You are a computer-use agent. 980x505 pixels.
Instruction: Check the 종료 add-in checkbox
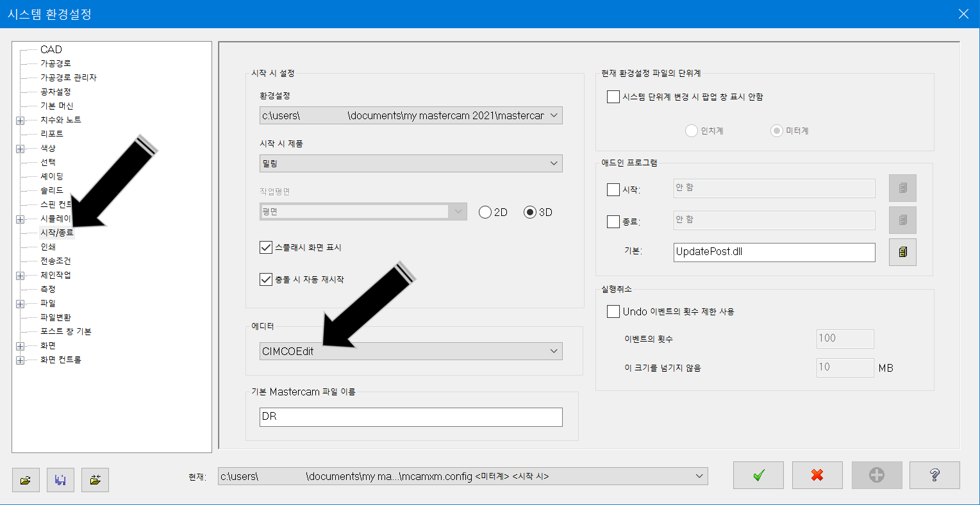click(613, 222)
